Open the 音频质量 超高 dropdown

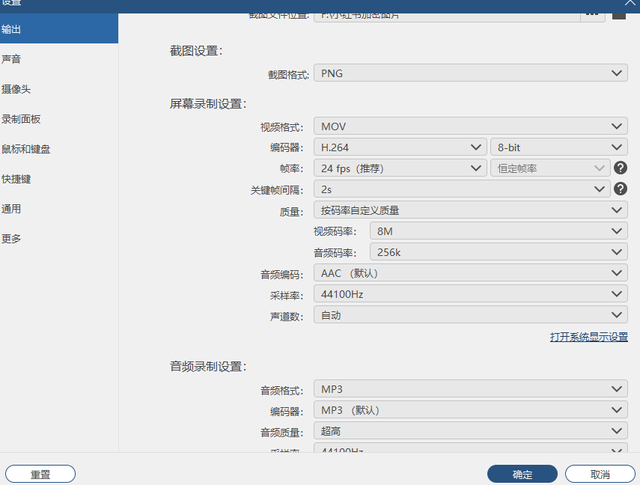coord(470,431)
